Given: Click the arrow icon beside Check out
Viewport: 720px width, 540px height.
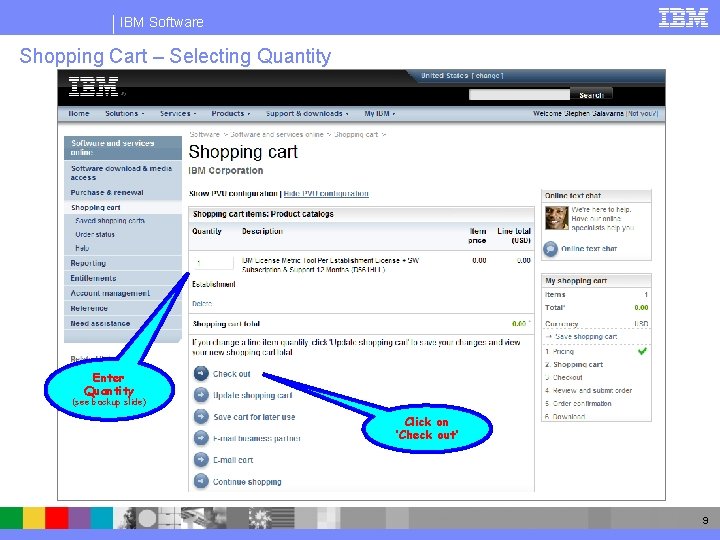Looking at the screenshot, I should click(x=201, y=374).
